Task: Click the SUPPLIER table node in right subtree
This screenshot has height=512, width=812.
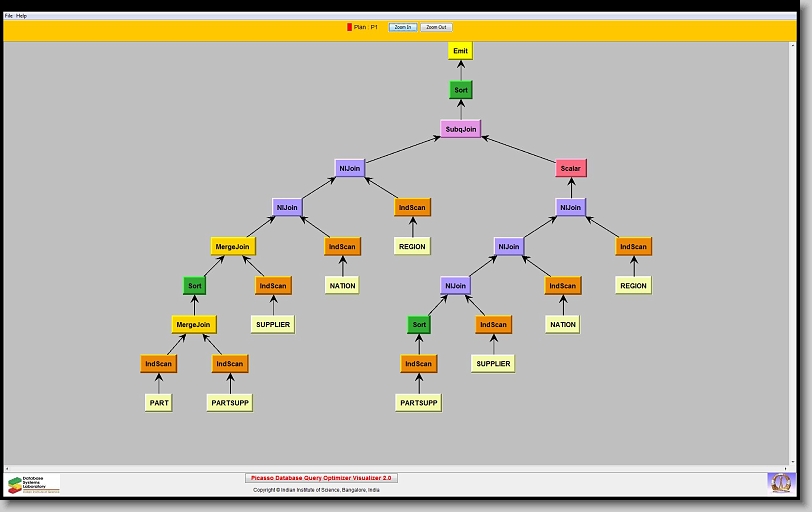Action: 492,364
